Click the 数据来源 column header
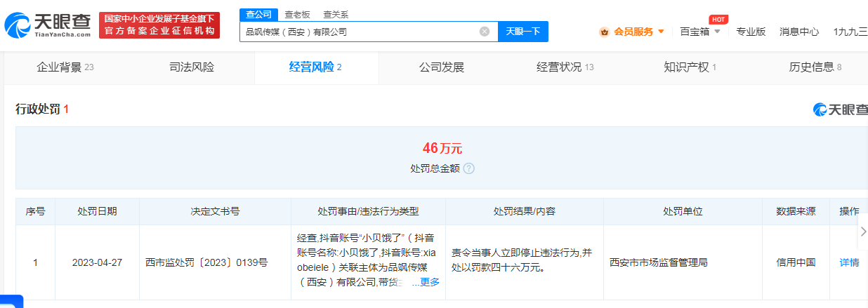Viewport: 868px width, 308px height. tap(796, 211)
